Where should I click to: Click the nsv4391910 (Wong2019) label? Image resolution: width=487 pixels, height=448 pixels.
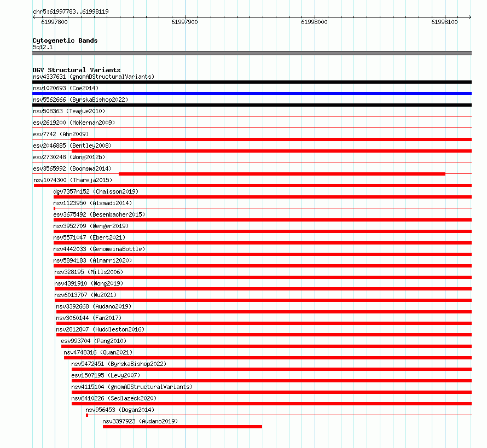click(89, 283)
